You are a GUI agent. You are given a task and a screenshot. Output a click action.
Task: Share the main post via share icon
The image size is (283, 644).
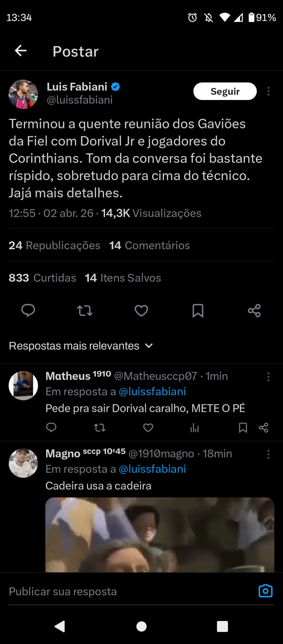(254, 311)
